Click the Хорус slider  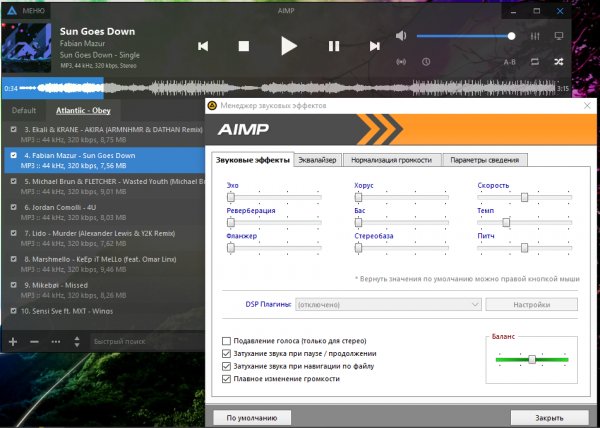(x=401, y=197)
